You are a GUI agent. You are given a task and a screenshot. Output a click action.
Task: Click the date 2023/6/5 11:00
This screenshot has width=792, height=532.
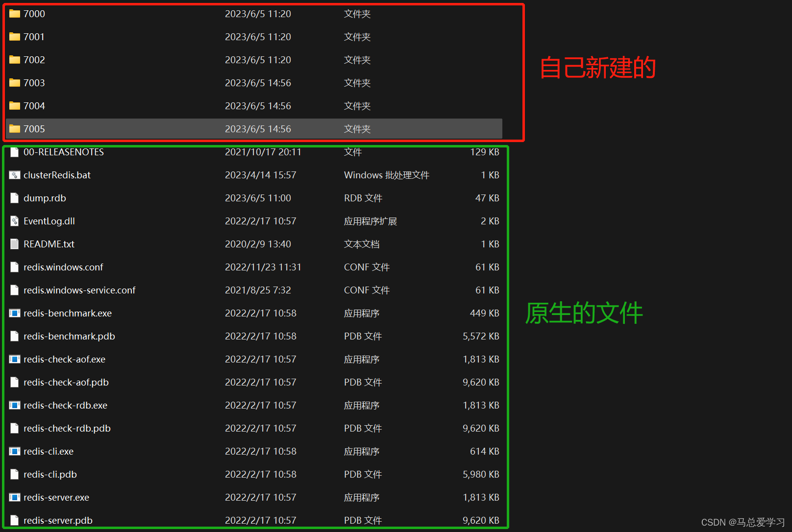pyautogui.click(x=258, y=198)
